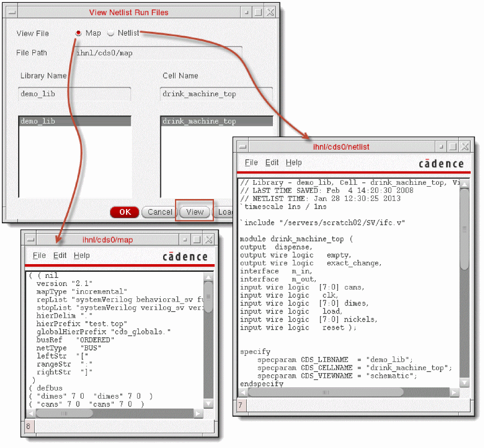The width and height of the screenshot is (484, 448).
Task: Click horizontal scrollbar thumb in netlist window
Action: (x=326, y=392)
